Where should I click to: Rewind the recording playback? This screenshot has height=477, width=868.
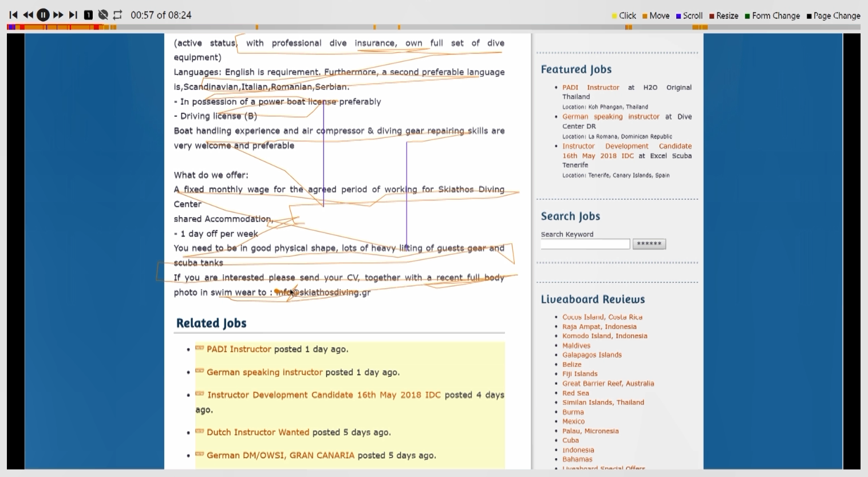tap(28, 15)
